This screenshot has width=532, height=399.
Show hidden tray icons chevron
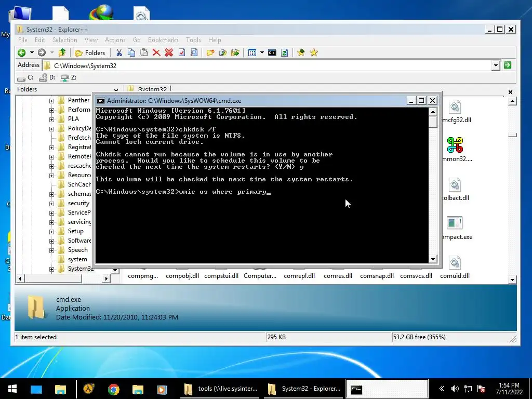[x=442, y=389]
